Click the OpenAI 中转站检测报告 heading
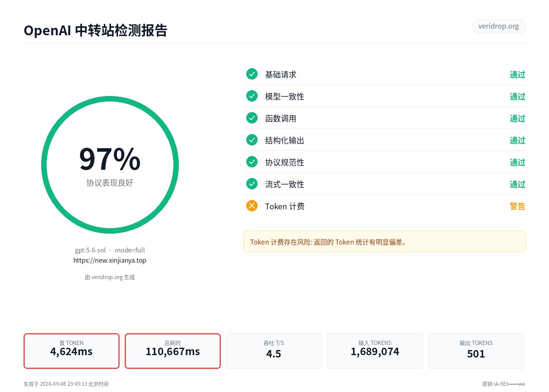 [96, 30]
